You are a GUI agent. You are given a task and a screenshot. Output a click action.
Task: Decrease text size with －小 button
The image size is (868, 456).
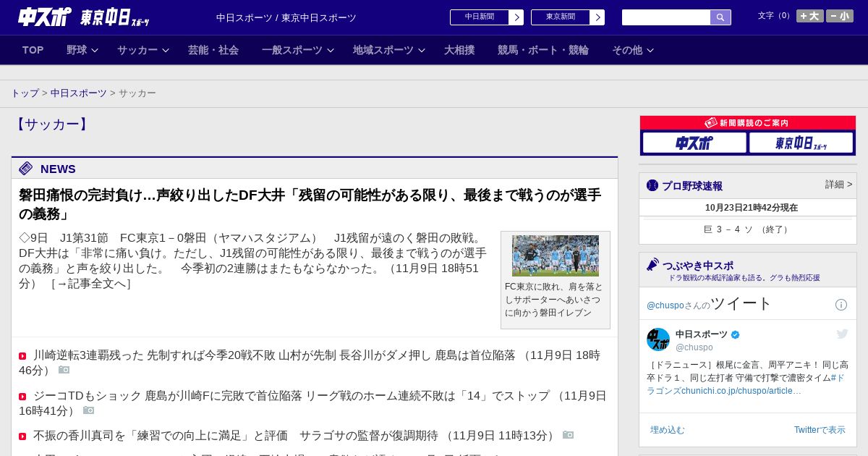(x=840, y=16)
